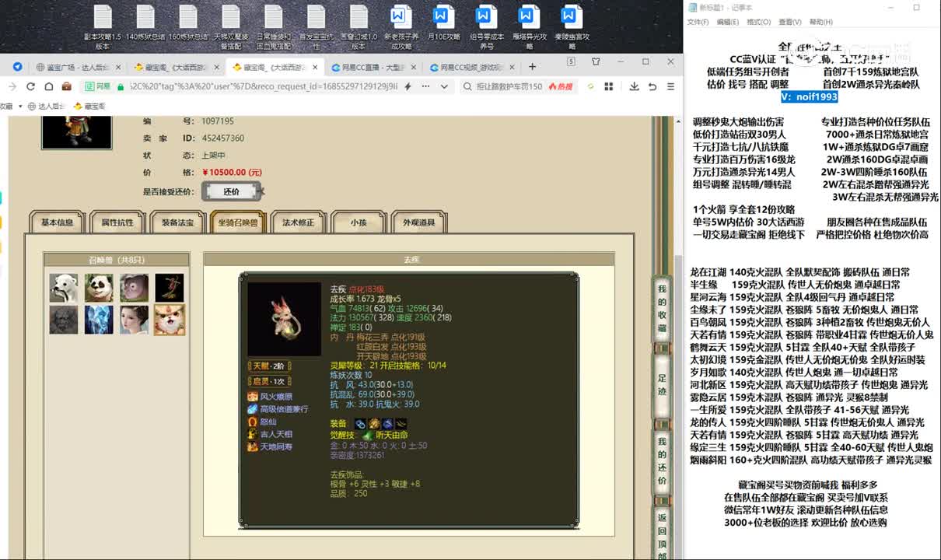Image resolution: width=941 pixels, height=560 pixels.
Task: Select the orange fox summon pet thumbnail
Action: coord(169,320)
